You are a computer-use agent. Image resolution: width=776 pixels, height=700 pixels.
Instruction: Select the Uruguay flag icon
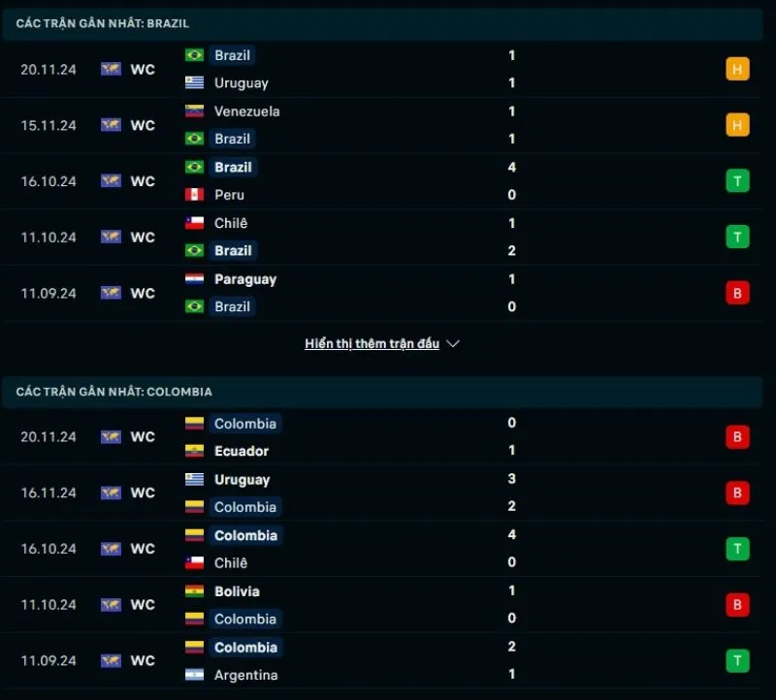pyautogui.click(x=193, y=83)
